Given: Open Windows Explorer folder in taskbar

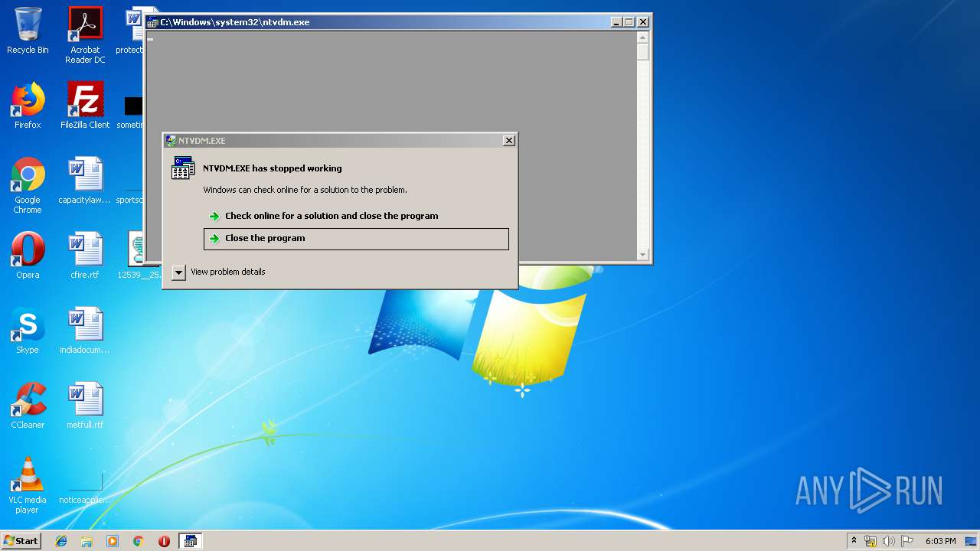Looking at the screenshot, I should coord(87,541).
